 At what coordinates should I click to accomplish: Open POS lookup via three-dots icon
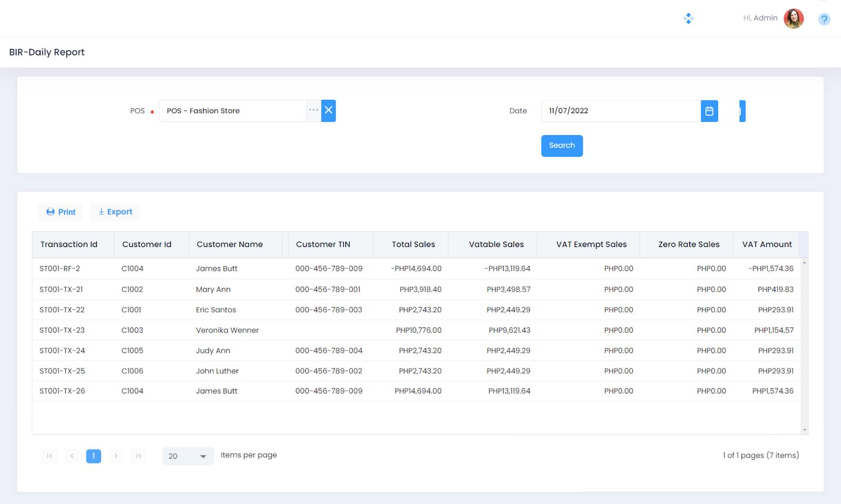(314, 110)
